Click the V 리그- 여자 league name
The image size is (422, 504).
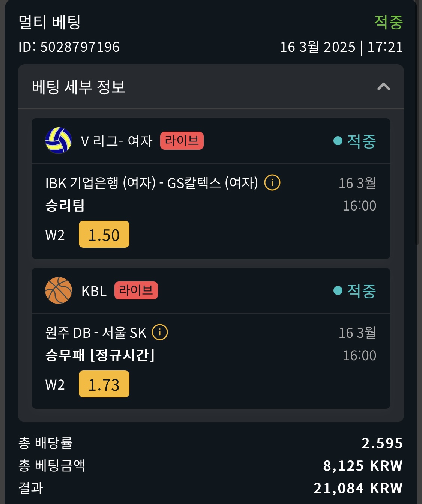tap(117, 141)
